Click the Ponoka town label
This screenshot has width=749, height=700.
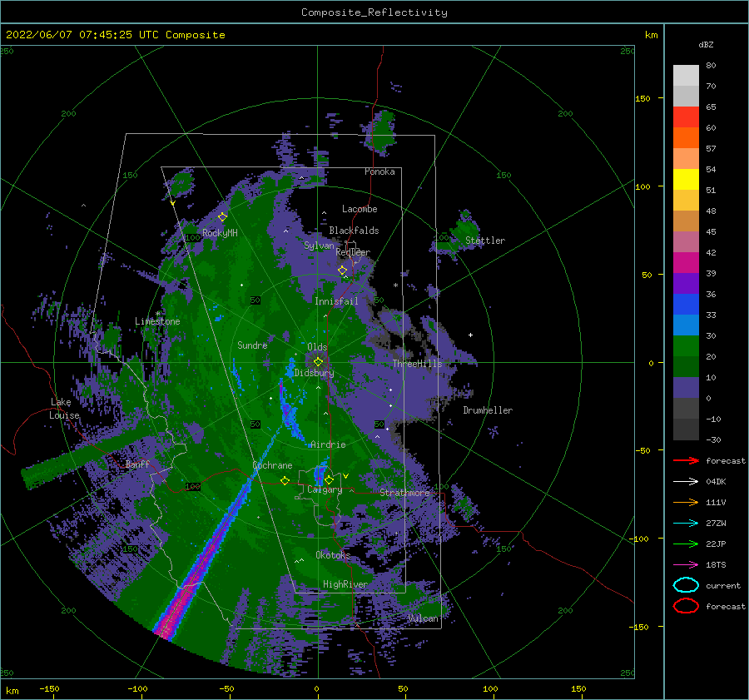tap(379, 171)
